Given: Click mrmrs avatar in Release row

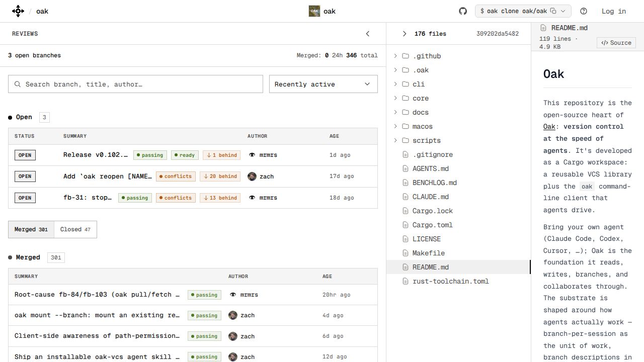Looking at the screenshot, I should point(252,155).
